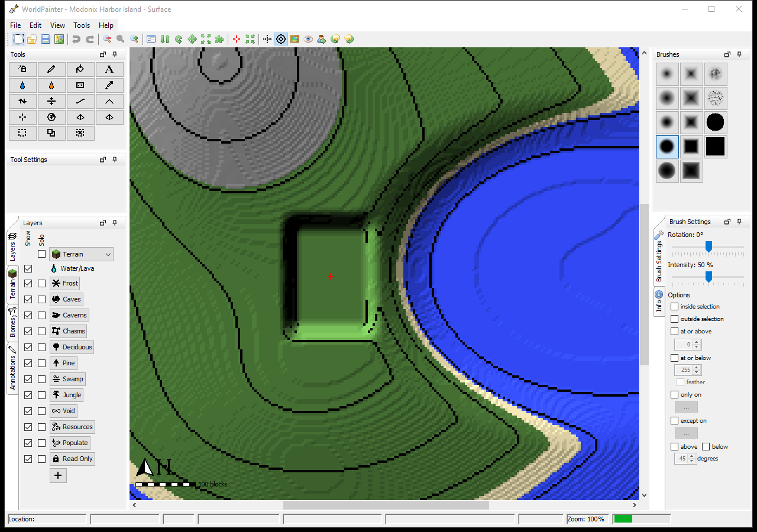Open the Info side tab
757x532 pixels.
pyautogui.click(x=659, y=301)
